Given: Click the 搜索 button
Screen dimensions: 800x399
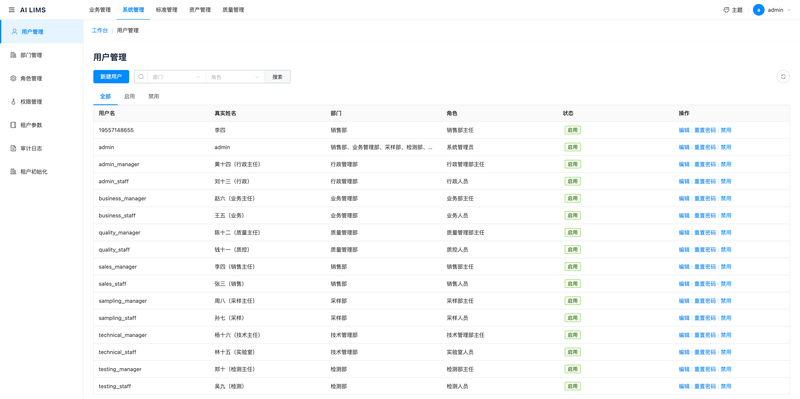Looking at the screenshot, I should point(278,77).
